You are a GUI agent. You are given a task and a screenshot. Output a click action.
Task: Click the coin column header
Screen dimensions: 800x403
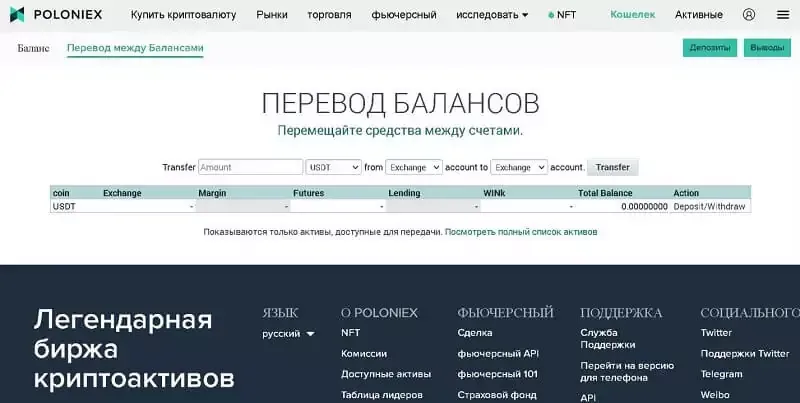pos(61,193)
